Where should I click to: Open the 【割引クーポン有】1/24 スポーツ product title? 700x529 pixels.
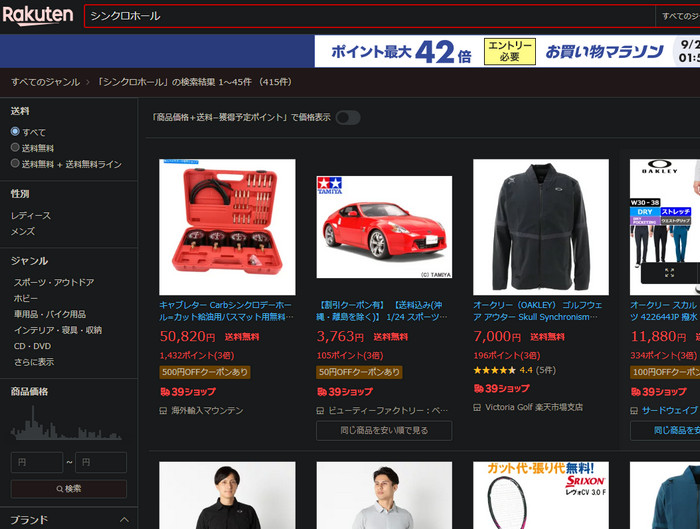[x=382, y=311]
